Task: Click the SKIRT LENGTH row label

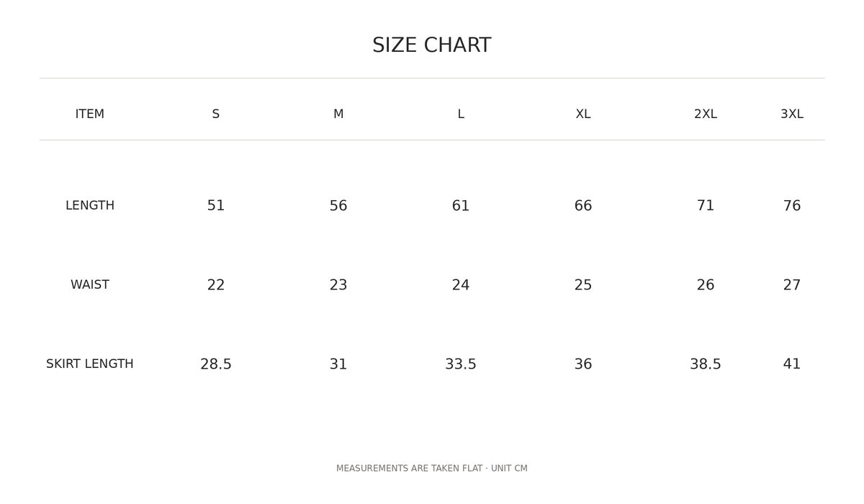Action: (90, 364)
